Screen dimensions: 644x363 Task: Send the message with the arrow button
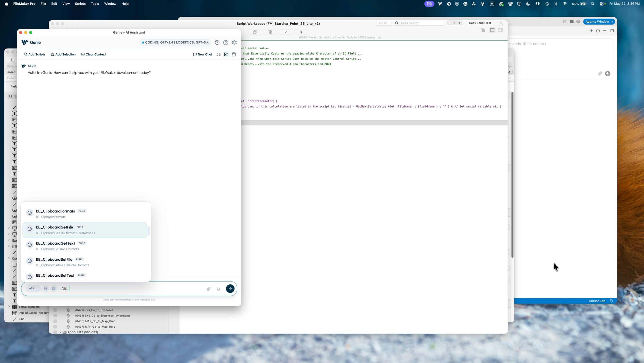pos(230,288)
